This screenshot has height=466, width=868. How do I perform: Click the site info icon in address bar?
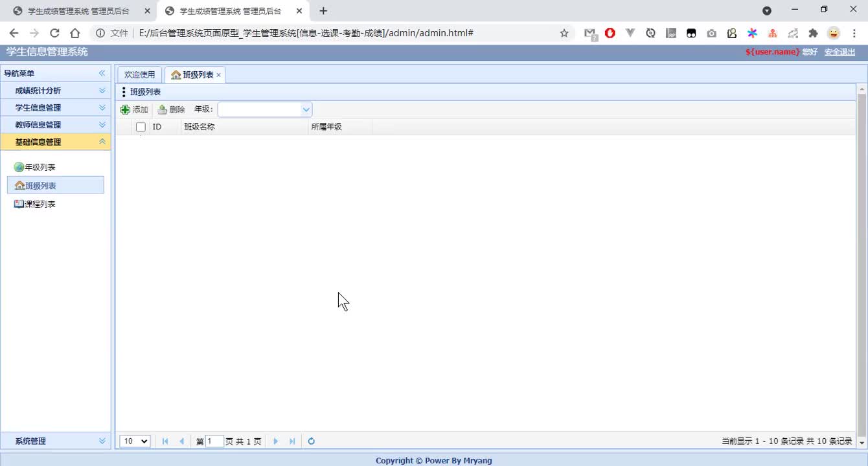coord(100,33)
